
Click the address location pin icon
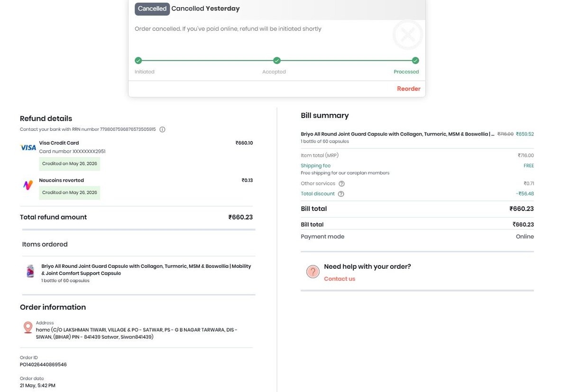coord(28,328)
